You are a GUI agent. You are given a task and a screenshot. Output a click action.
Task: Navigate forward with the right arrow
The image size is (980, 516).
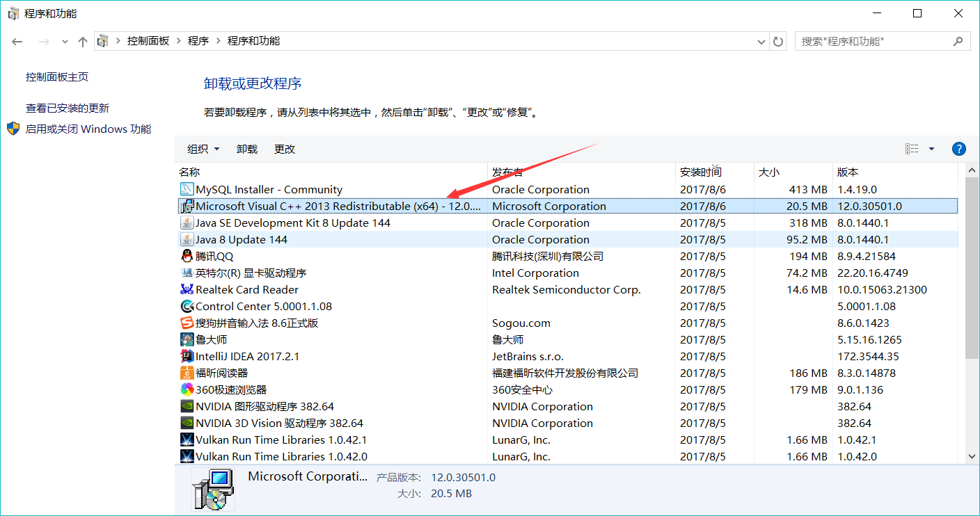pyautogui.click(x=44, y=42)
